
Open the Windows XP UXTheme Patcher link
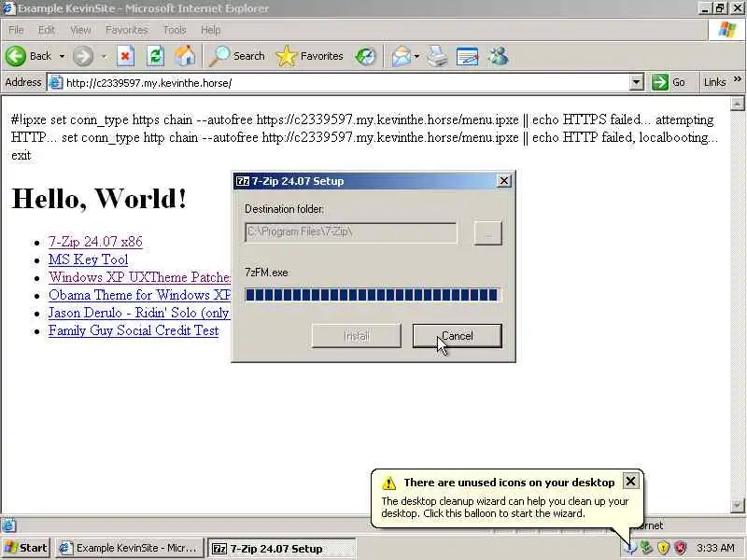coord(139,277)
